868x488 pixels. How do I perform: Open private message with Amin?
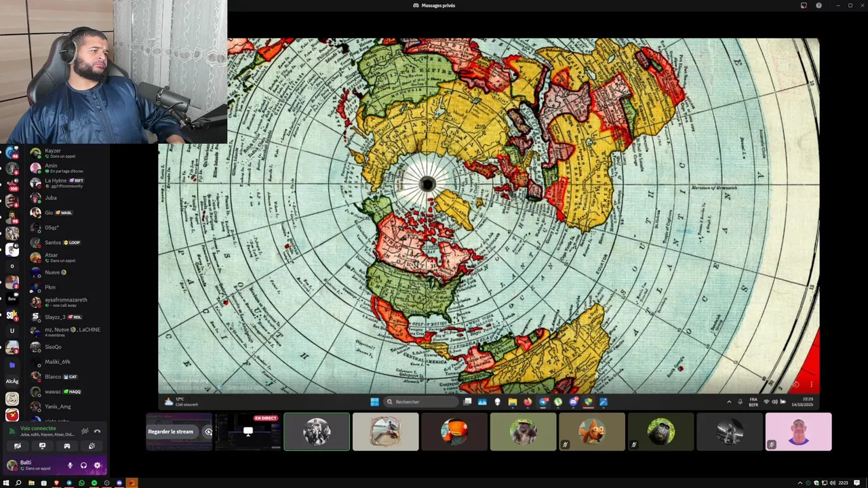tap(66, 168)
